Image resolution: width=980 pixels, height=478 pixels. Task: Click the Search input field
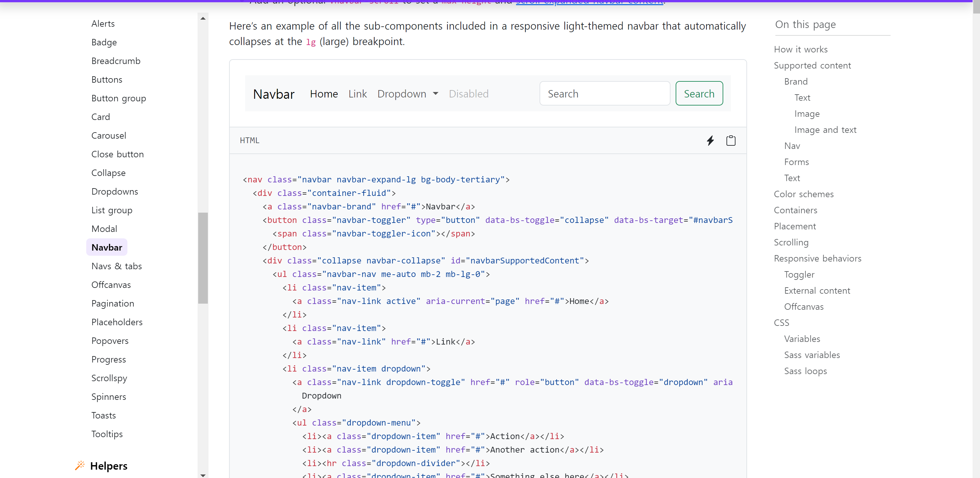coord(604,94)
